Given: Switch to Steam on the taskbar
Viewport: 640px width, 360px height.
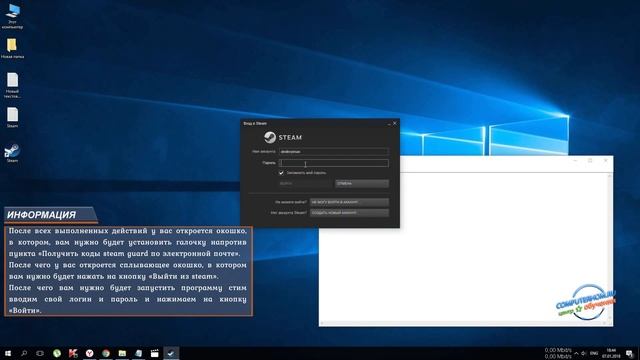Looking at the screenshot, I should pos(171,353).
